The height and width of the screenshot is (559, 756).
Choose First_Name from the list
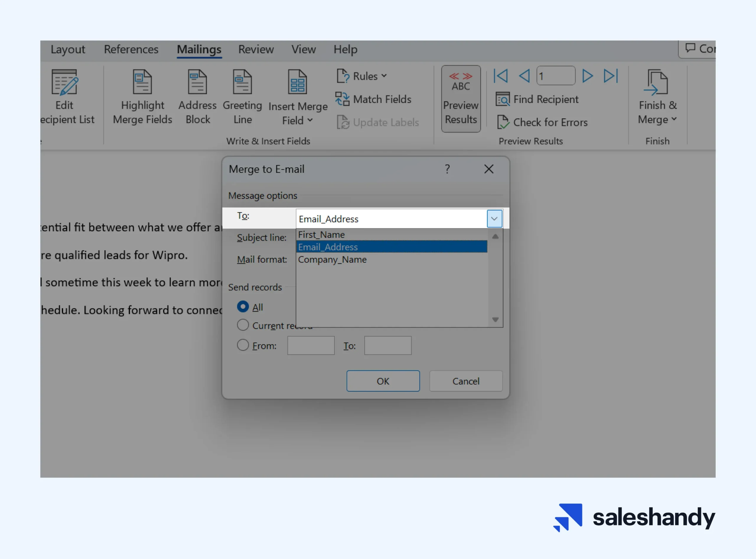(392, 235)
